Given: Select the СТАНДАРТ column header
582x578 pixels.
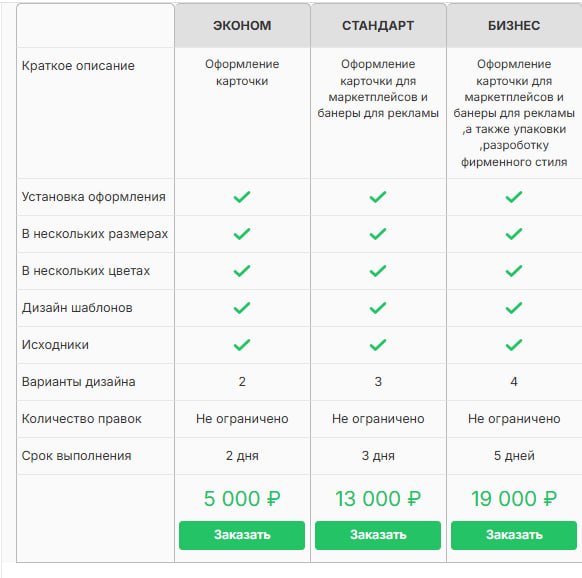Looking at the screenshot, I should (x=378, y=26).
